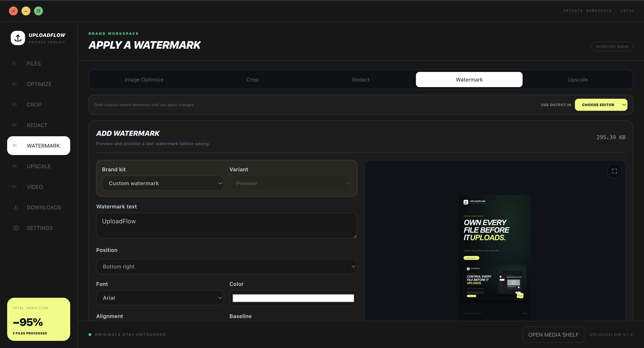Open Upscale in the sidebar
Screen dimensions: 644x348
click(x=38, y=166)
